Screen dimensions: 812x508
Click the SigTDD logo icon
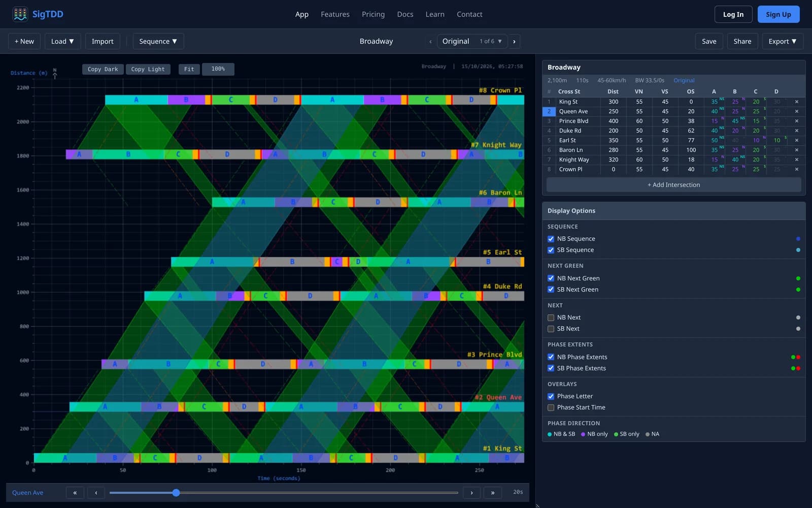[20, 14]
